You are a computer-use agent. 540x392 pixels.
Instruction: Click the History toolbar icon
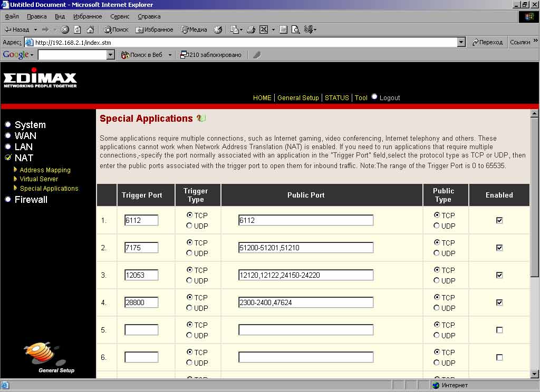(x=218, y=30)
